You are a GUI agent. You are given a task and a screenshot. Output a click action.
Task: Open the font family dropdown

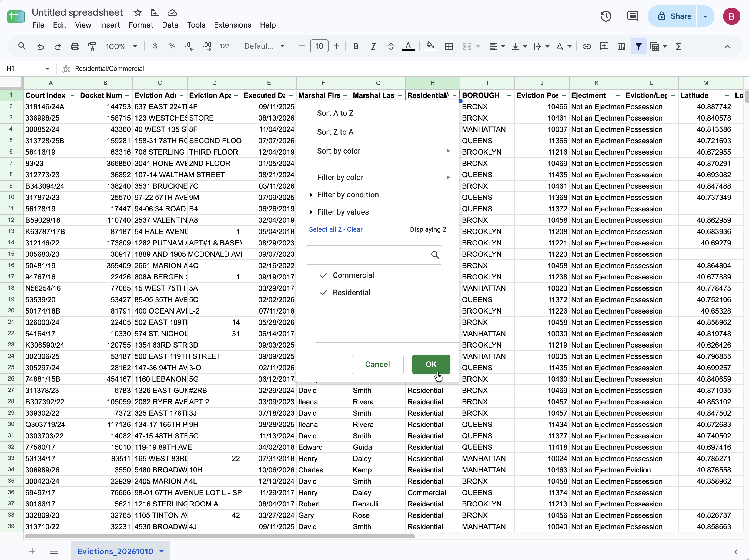tap(265, 46)
